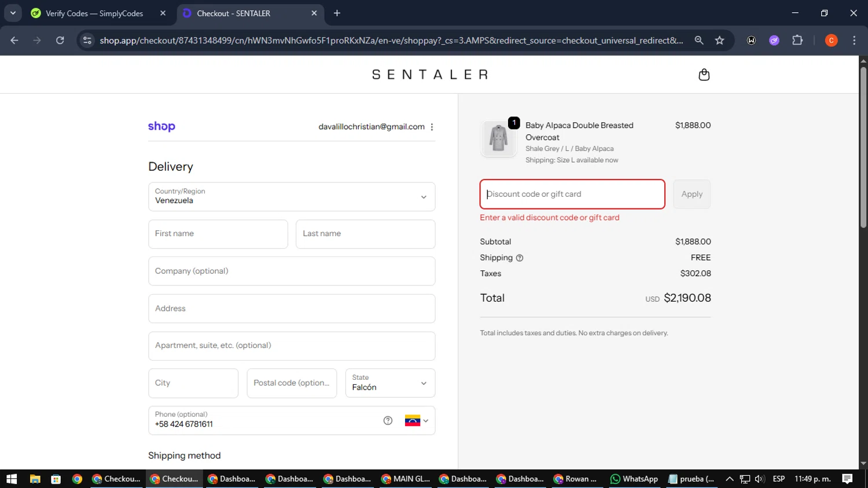Click the network tray icon
The height and width of the screenshot is (488, 868).
pos(745,479)
